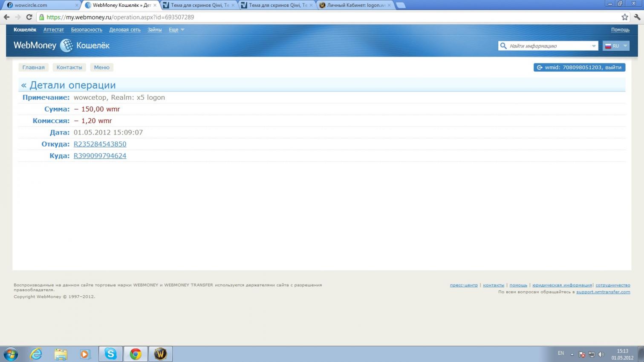This screenshot has height=362, width=644.
Task: Open the RU language selector
Action: (x=616, y=46)
